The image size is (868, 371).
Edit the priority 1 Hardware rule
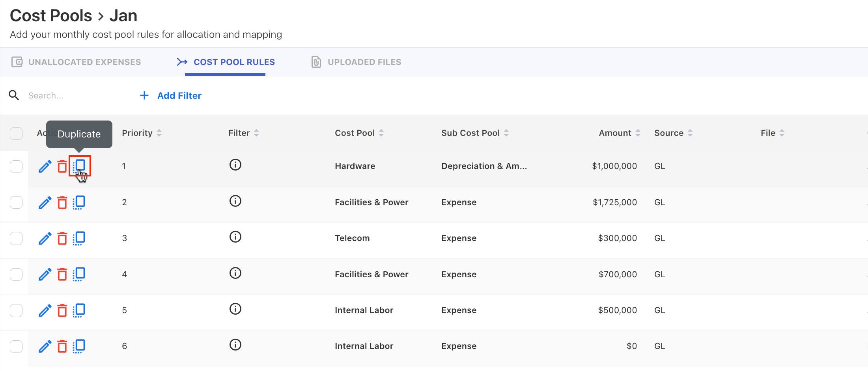click(45, 167)
